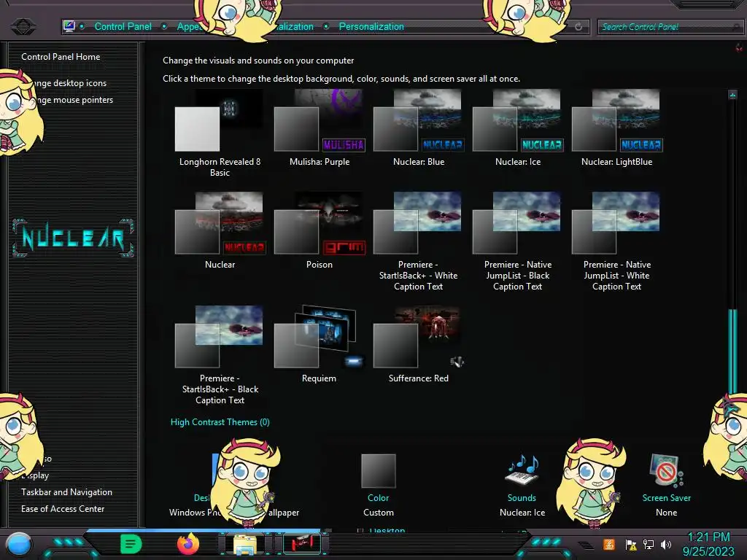
Task: Click the Color link
Action: (379, 497)
